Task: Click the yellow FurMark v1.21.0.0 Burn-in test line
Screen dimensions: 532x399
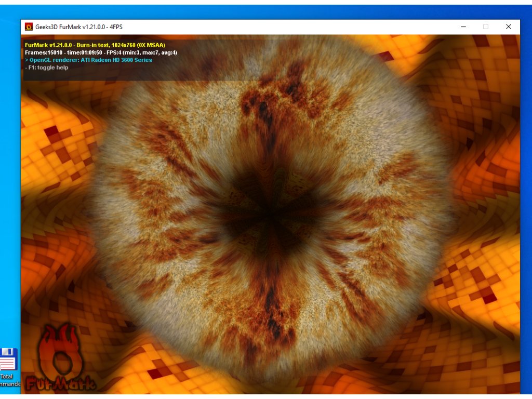Action: 95,45
